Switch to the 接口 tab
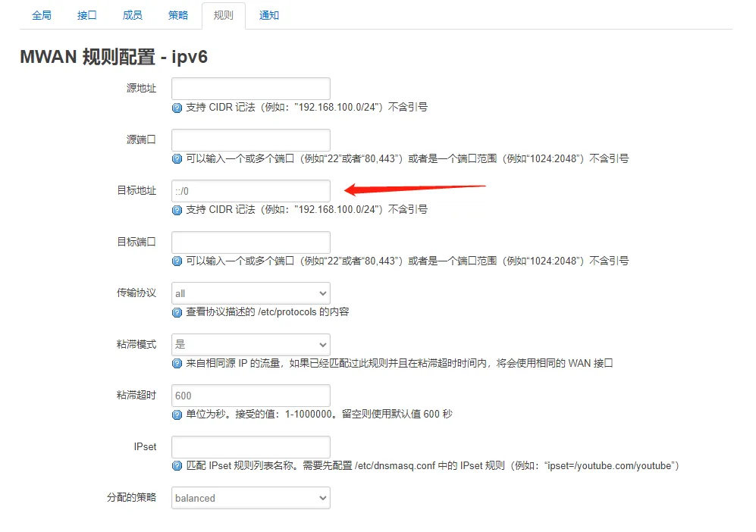 [86, 15]
